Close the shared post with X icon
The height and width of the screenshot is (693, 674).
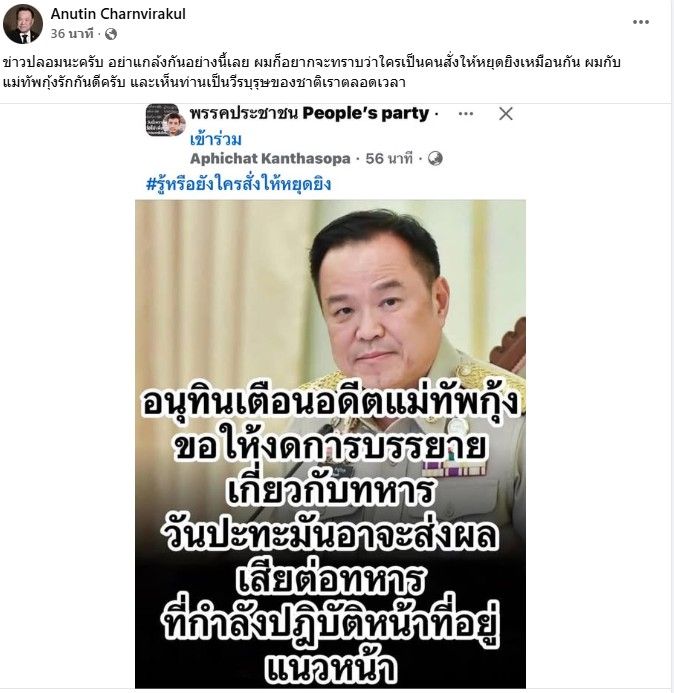coord(506,114)
